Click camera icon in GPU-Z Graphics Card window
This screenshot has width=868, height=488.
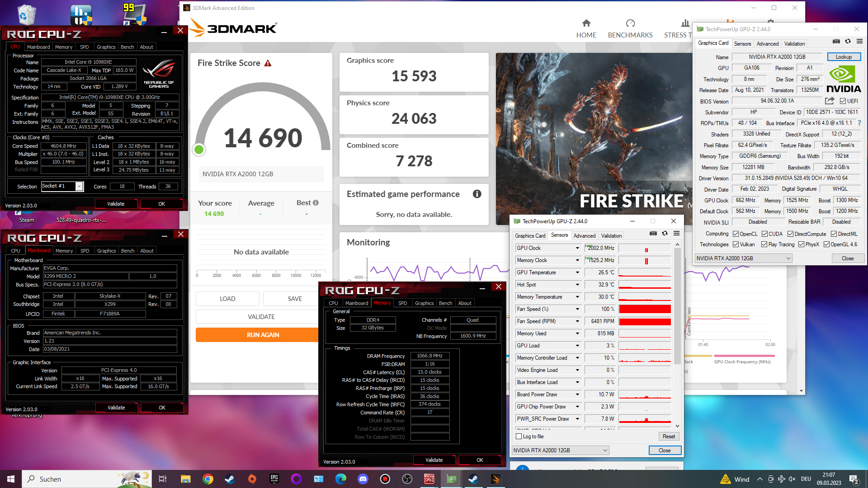[x=836, y=41]
